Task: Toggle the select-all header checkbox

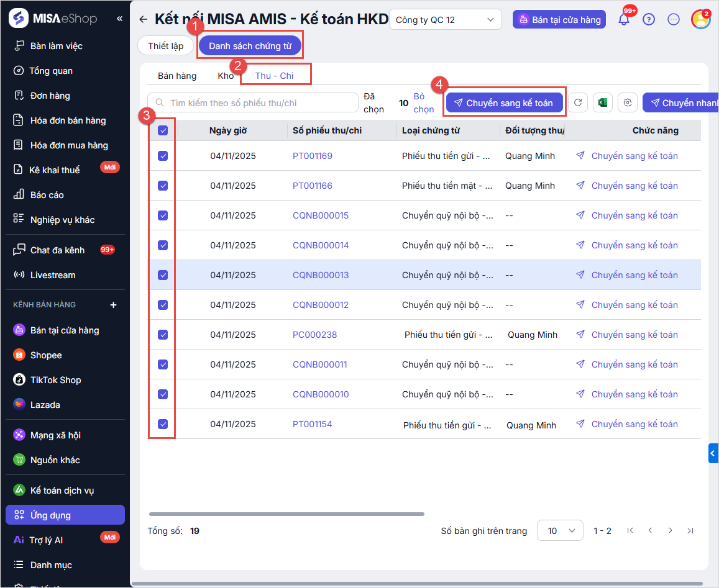Action: tap(163, 130)
